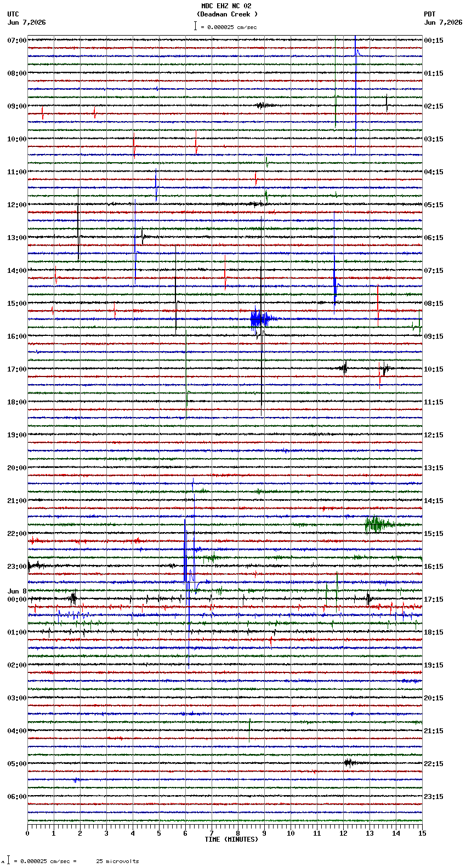Screen dimensions: 466x868
Task: Click the '12:00' UTC time label
Action: (x=17, y=205)
